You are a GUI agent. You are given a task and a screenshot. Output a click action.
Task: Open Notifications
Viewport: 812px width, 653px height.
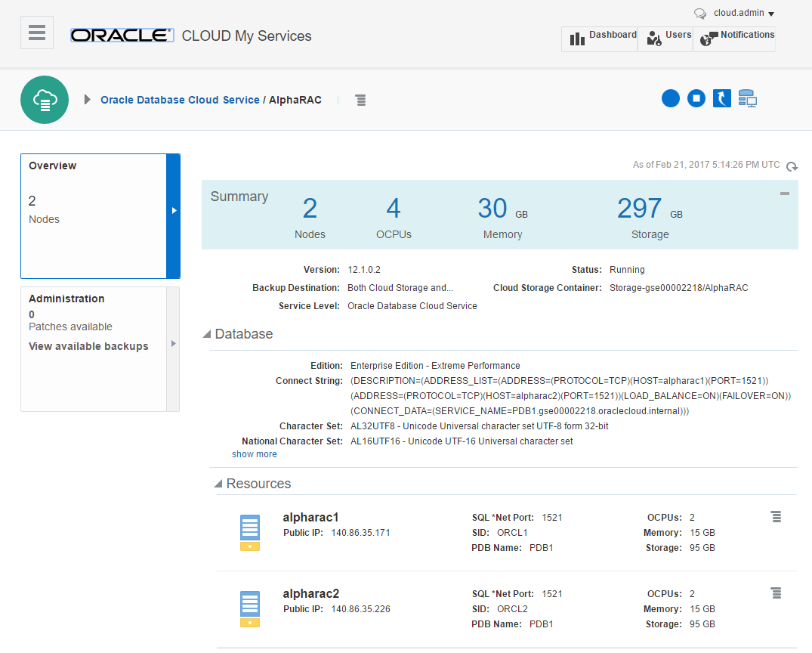(734, 39)
